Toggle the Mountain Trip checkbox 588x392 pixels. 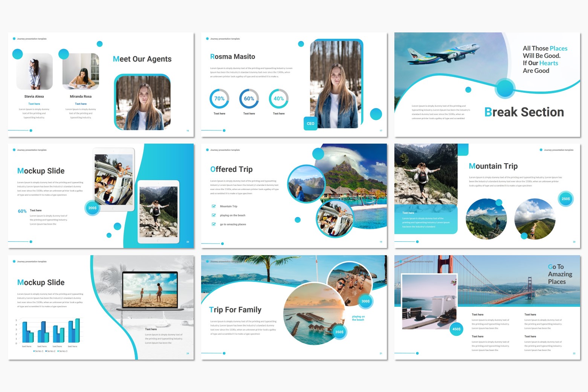point(214,206)
